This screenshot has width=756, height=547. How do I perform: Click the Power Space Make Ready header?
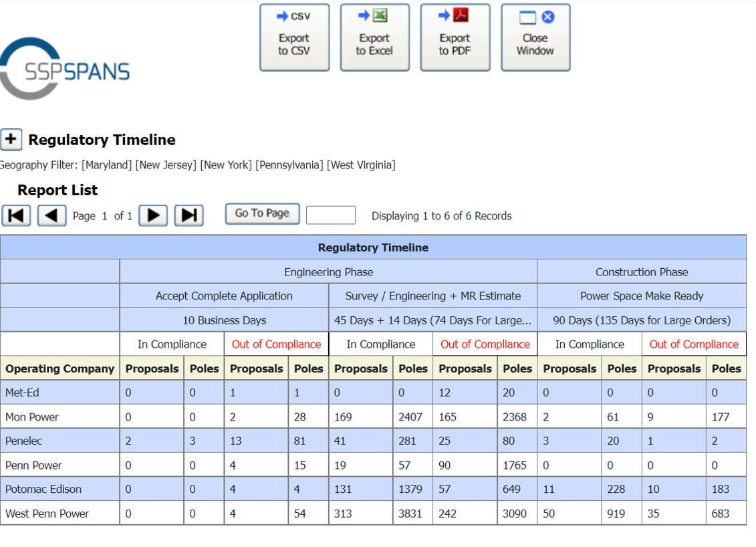[642, 296]
